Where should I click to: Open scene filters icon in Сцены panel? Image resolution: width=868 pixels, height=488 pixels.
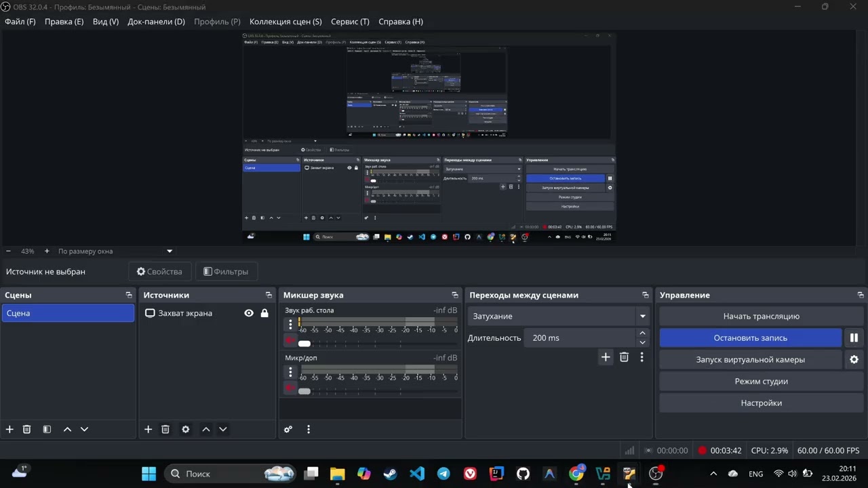47,429
